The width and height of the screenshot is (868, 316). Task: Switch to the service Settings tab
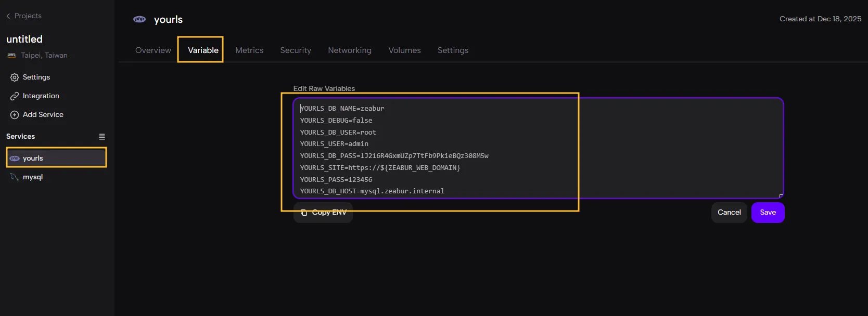(453, 50)
